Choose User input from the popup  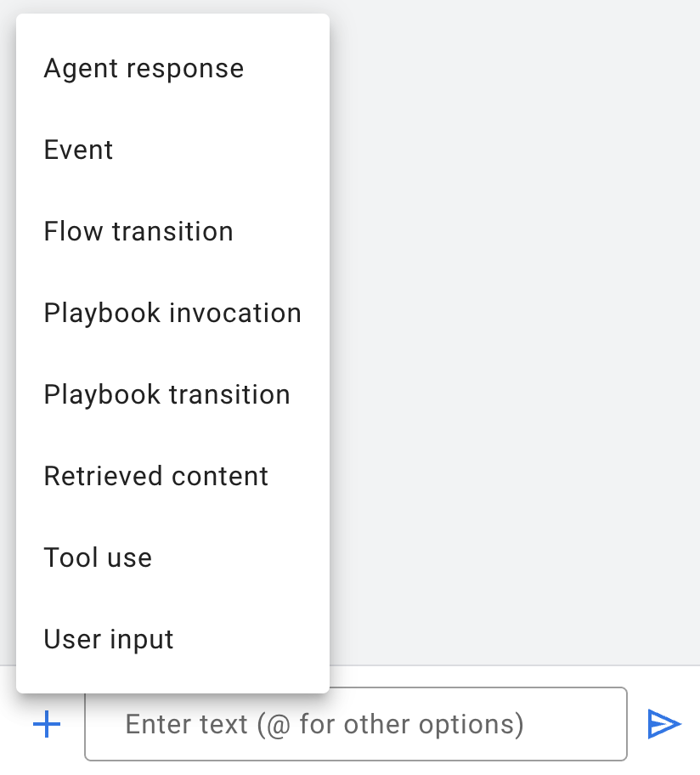[109, 640]
